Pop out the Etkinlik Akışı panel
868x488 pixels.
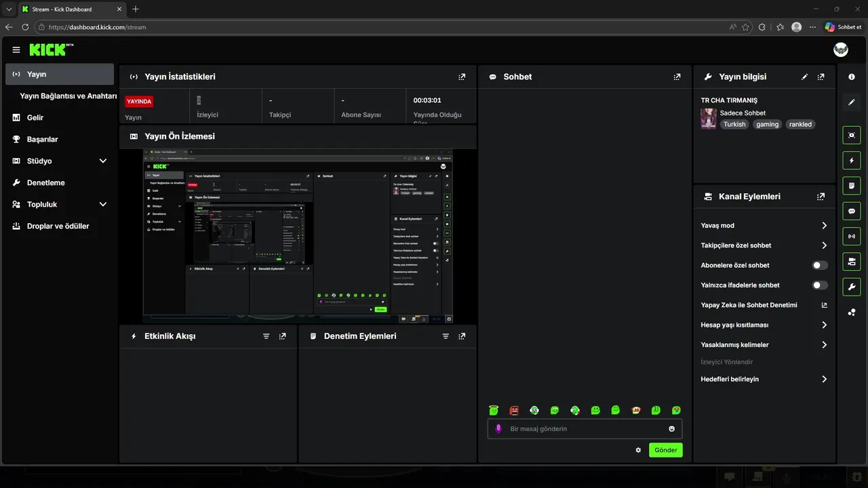283,336
